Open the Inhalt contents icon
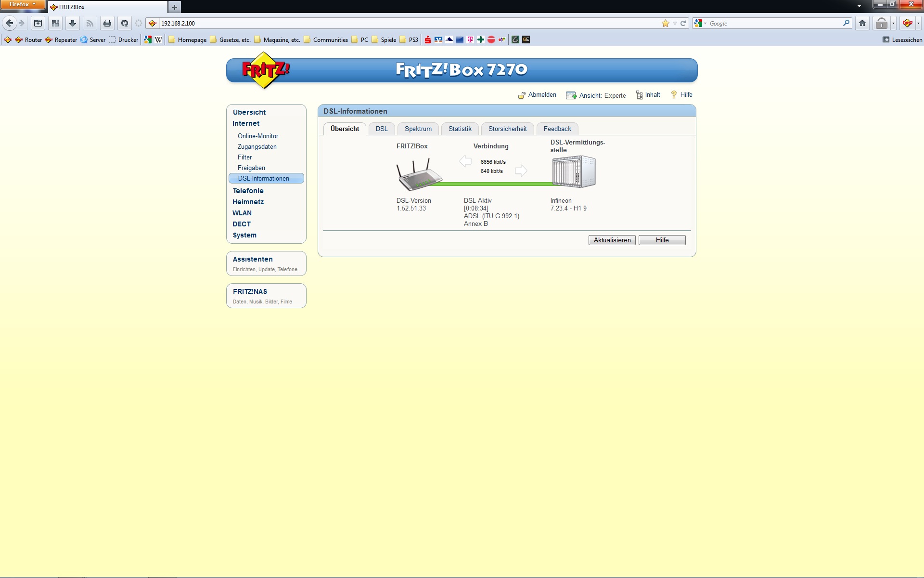Screen dimensions: 924x578 (x=639, y=95)
